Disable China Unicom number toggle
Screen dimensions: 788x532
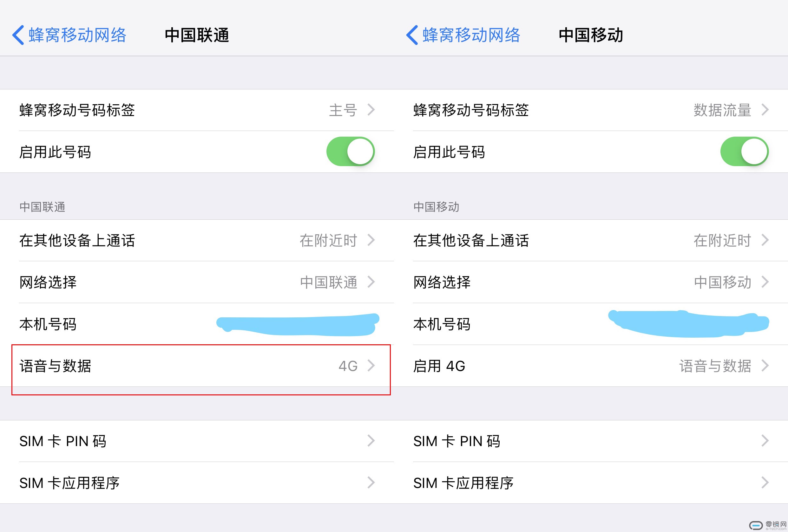350,152
